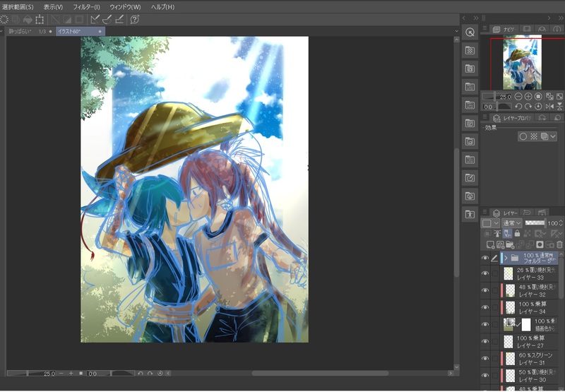Adjust the navigator zoom slider at 25.0

[497, 97]
